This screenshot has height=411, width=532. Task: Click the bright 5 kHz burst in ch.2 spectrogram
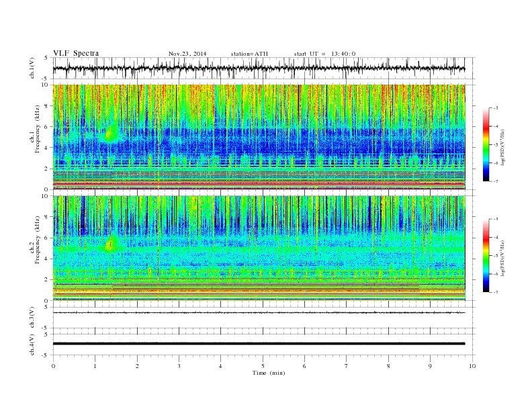[110, 245]
